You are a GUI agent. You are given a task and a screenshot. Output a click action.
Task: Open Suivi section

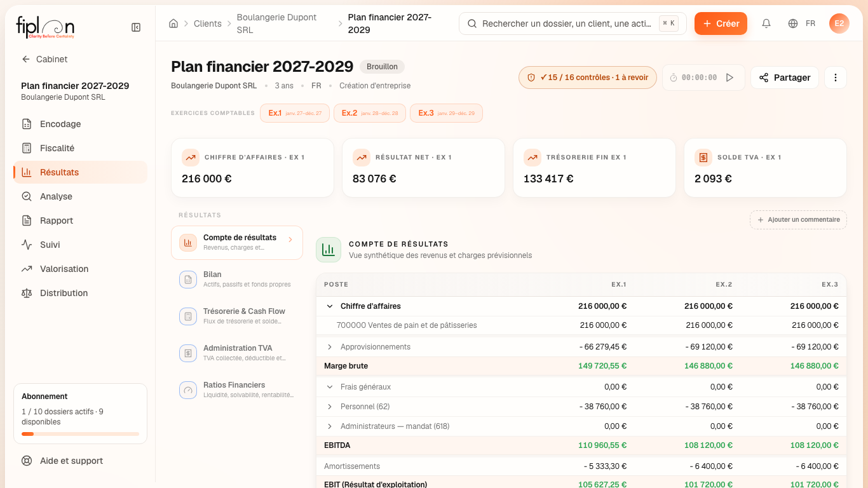(x=80, y=245)
